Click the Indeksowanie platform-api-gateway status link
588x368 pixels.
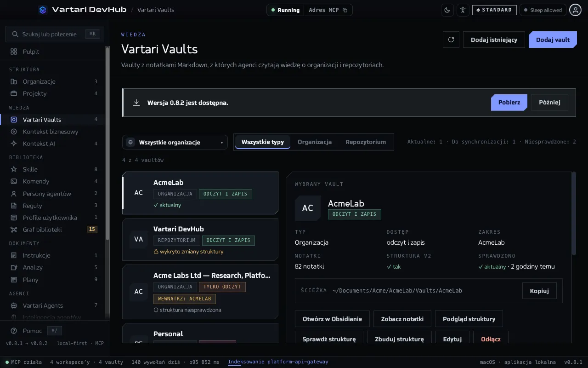click(278, 362)
